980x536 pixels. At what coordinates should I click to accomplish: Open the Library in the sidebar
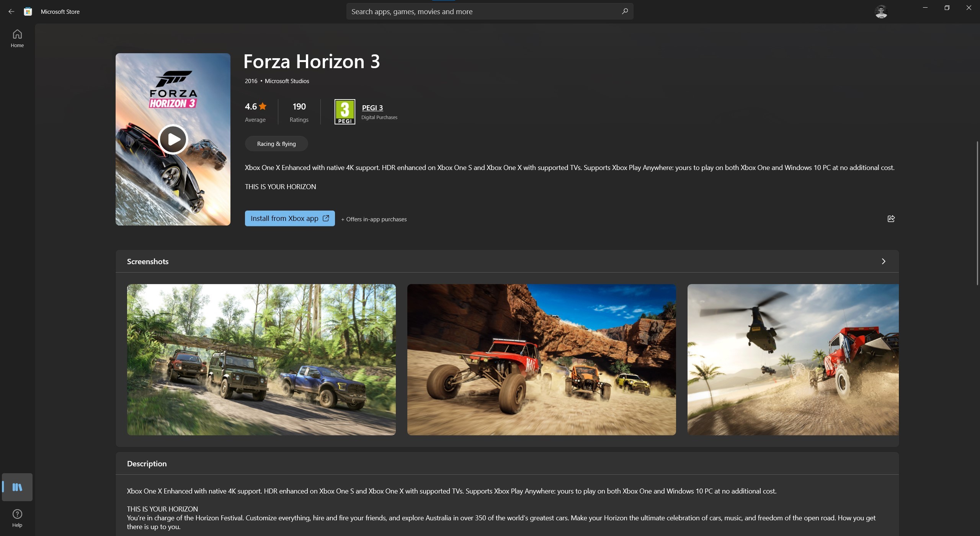(17, 487)
